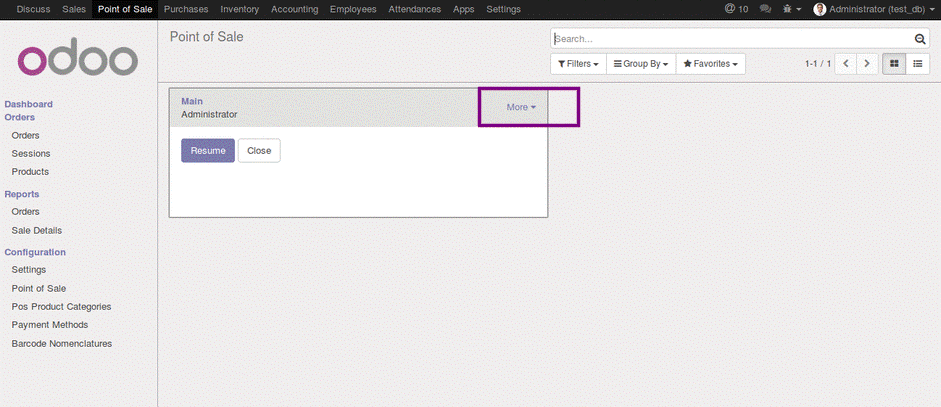Select Point of Sale in top bar
This screenshot has width=941, height=407.
coord(125,9)
